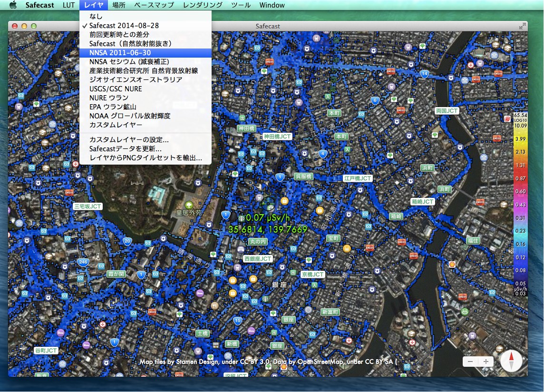Choose 産業技術総合研究所 自然背景放射線 layer
The image size is (544, 392).
[x=146, y=70]
